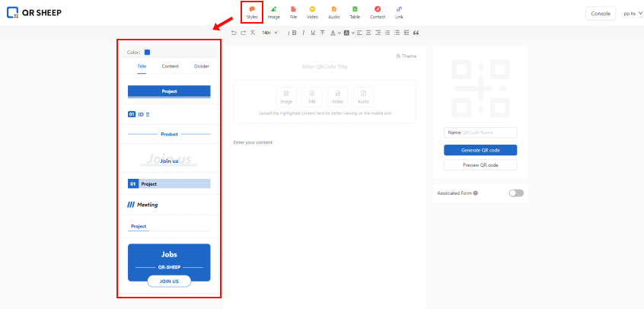Image resolution: width=644 pixels, height=309 pixels.
Task: Choose the Product centered line title style
Action: (169, 135)
